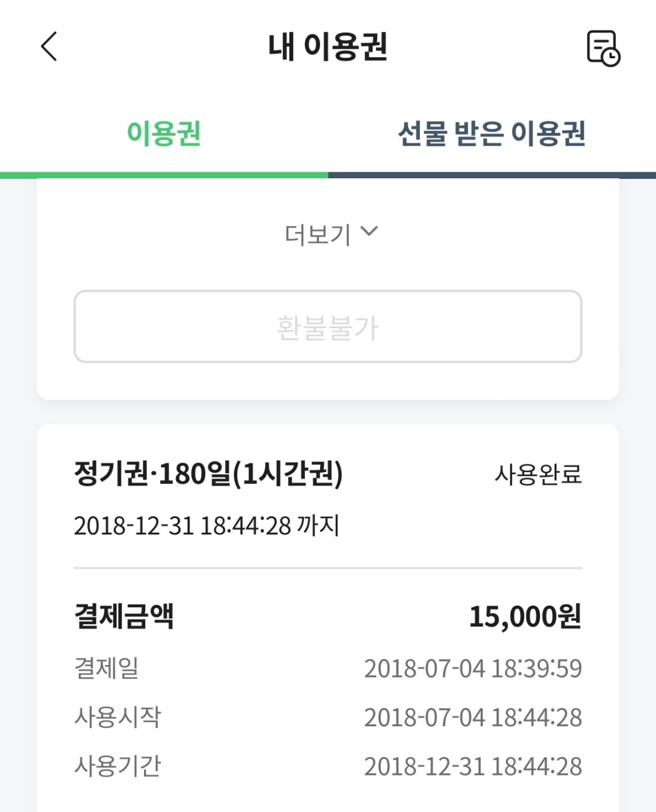Tap the 환불불가 button
The height and width of the screenshot is (812, 656).
(328, 326)
